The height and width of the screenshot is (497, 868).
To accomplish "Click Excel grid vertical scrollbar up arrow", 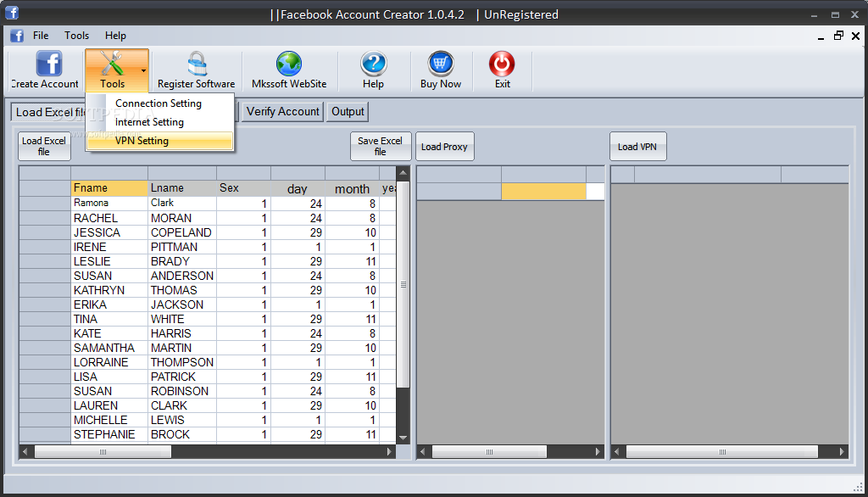I will click(403, 173).
